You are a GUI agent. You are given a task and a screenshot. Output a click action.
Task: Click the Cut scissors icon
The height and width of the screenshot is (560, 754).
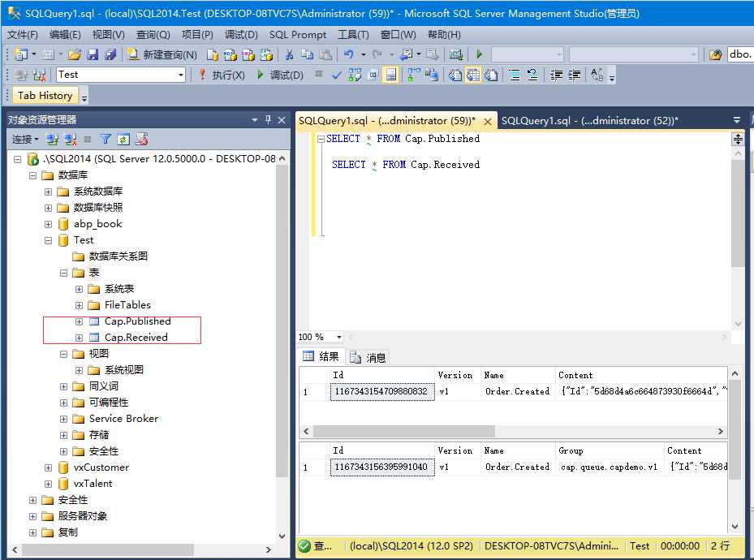(289, 54)
